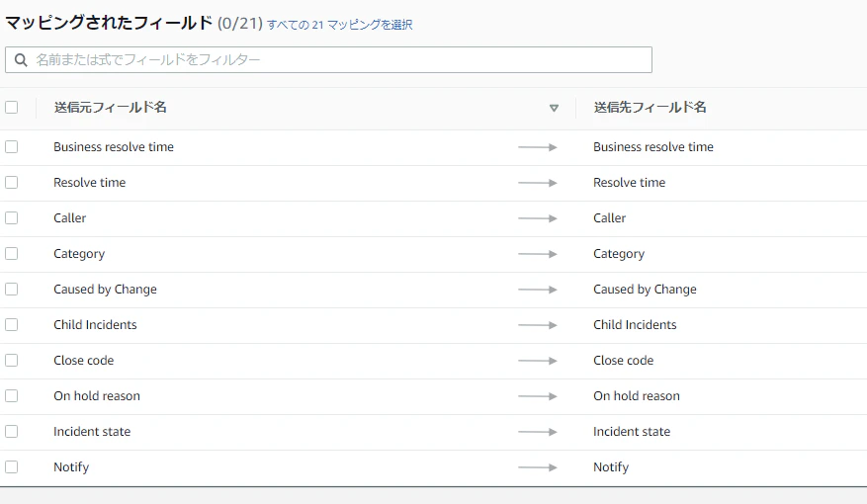Toggle the select-all checkbox in header row
Image resolution: width=867 pixels, height=504 pixels.
(x=11, y=107)
